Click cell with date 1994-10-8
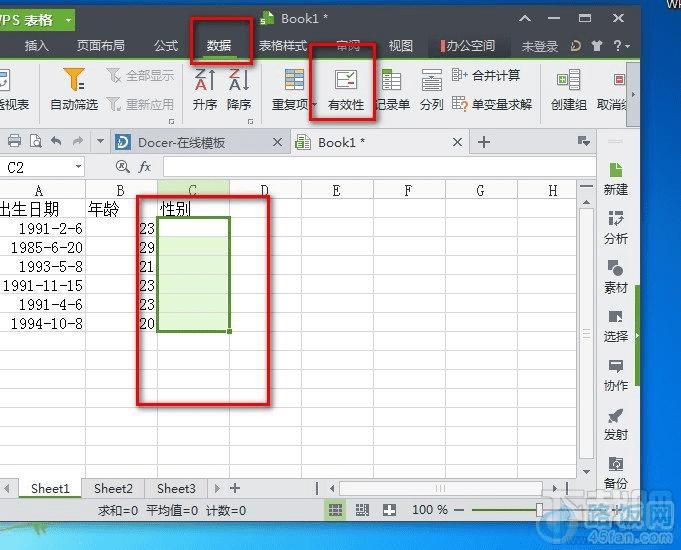 click(43, 323)
